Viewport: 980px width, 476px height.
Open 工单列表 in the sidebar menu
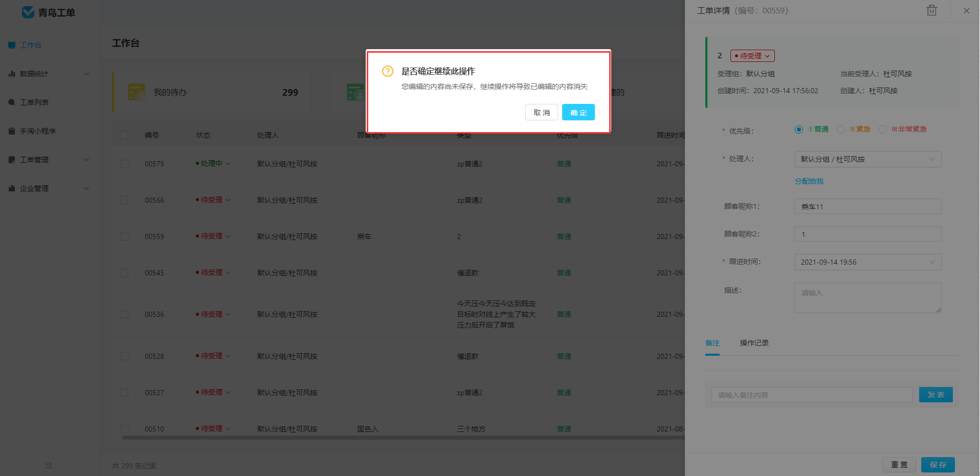pyautogui.click(x=34, y=102)
